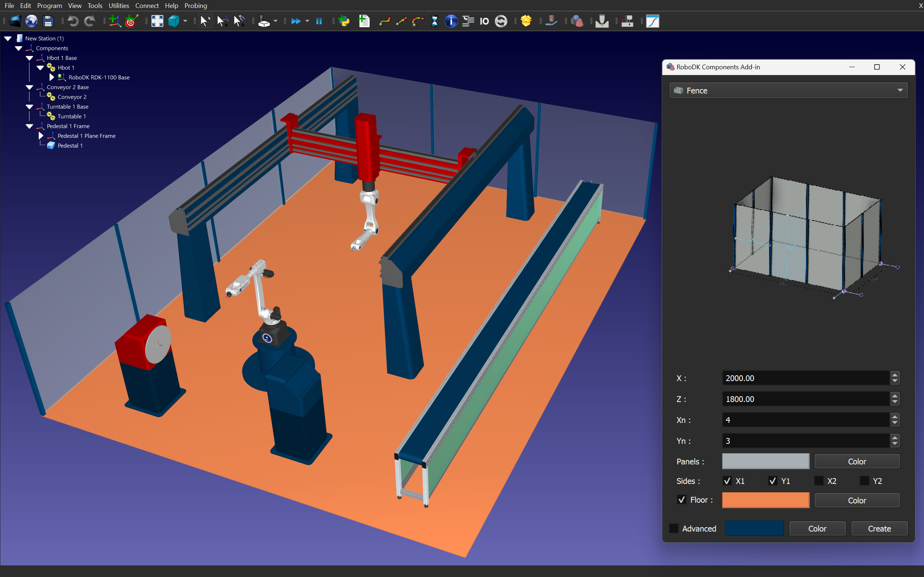
Task: Click the Add target icon
Action: click(x=131, y=21)
